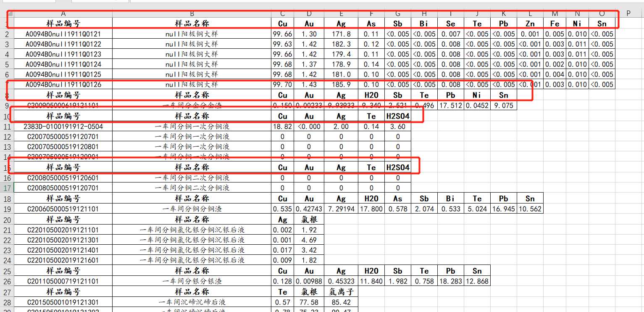Click sample ID C200605000519121101
This screenshot has height=312, width=644.
tap(63, 209)
